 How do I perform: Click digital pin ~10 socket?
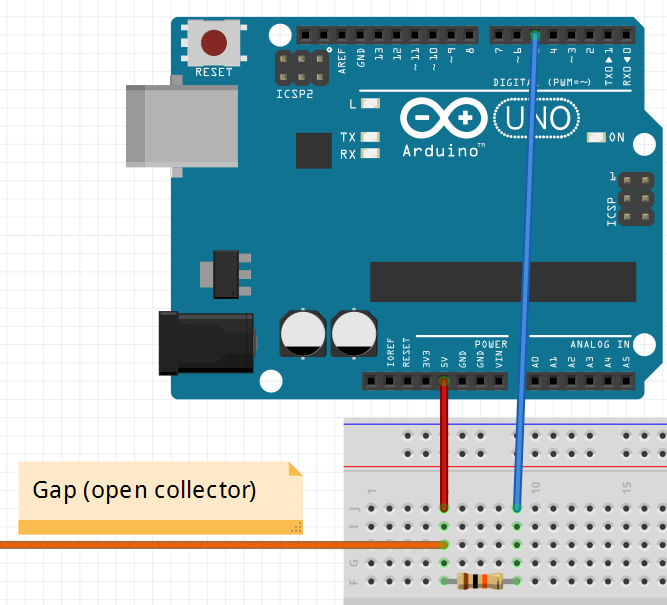[433, 34]
